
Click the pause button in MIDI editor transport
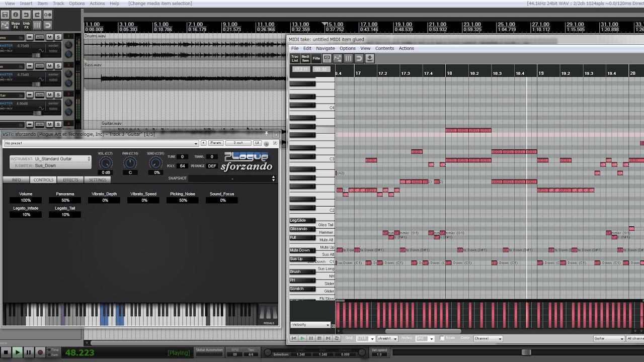pyautogui.click(x=311, y=338)
